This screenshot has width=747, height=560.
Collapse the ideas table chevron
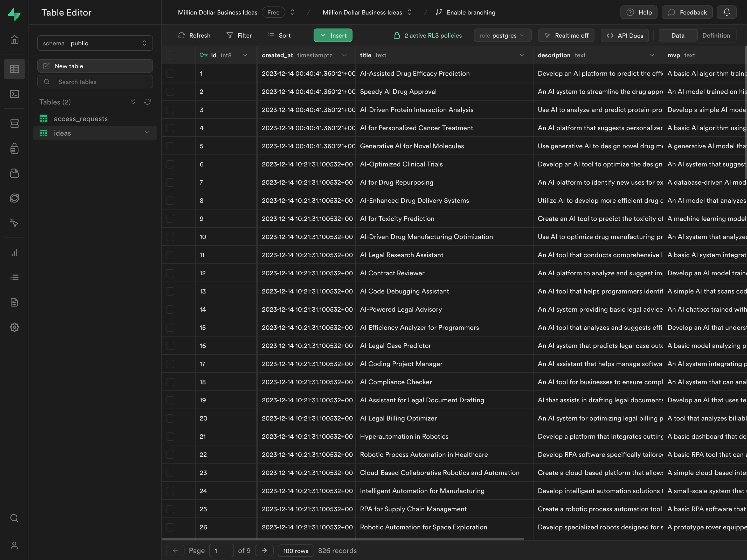pos(147,133)
